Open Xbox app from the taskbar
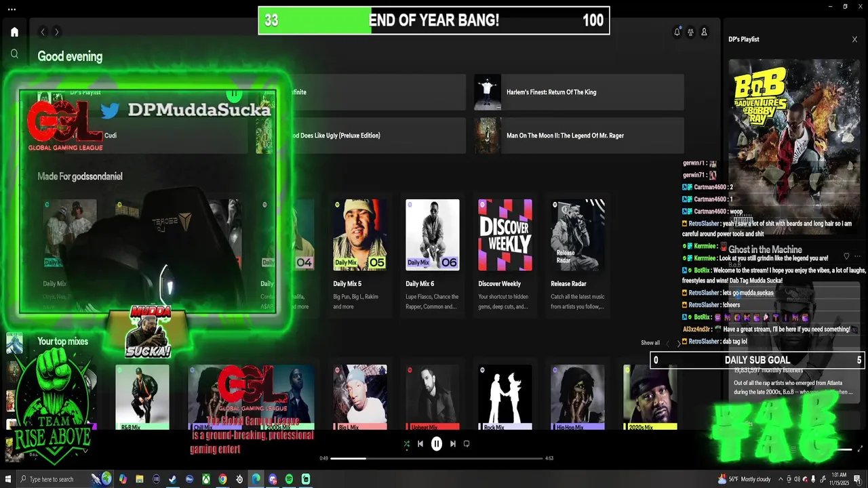Viewport: 868px width, 488px height. coord(206,479)
